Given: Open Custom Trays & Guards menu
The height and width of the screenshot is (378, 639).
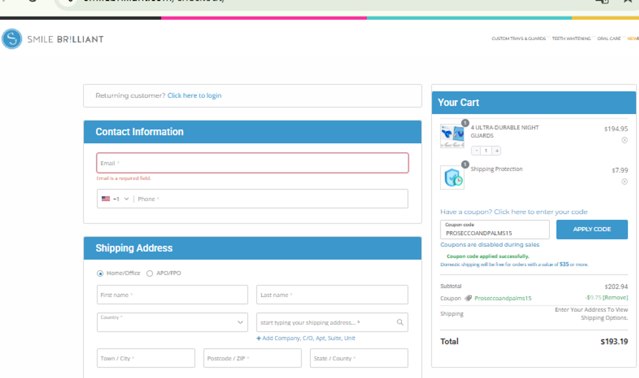Looking at the screenshot, I should click(x=518, y=39).
